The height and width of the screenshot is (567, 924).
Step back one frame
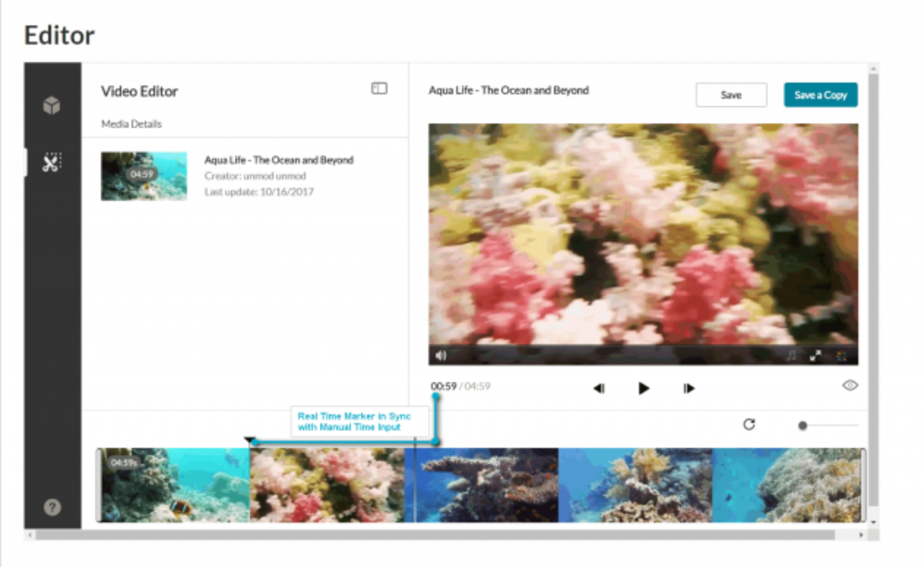click(599, 389)
